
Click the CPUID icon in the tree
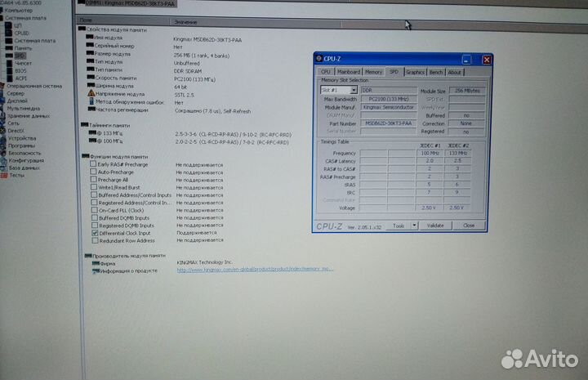(x=9, y=33)
